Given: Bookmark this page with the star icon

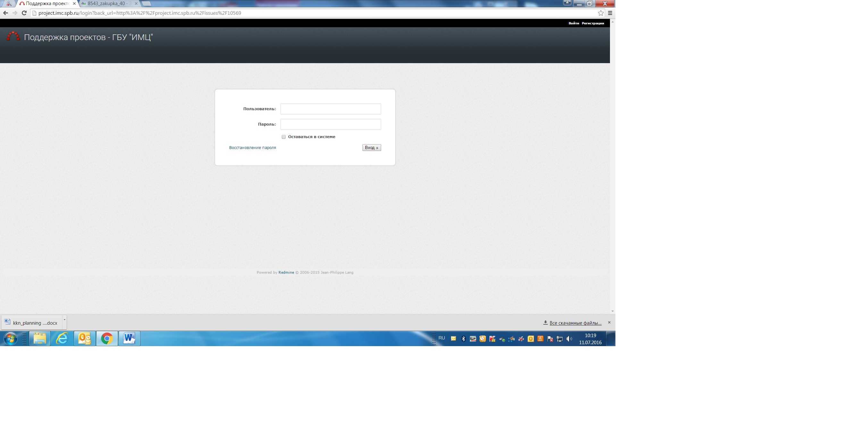Looking at the screenshot, I should tap(601, 13).
